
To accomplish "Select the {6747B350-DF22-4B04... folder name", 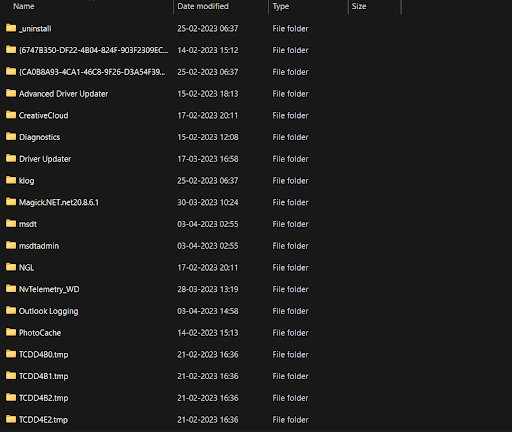I will (x=93, y=50).
